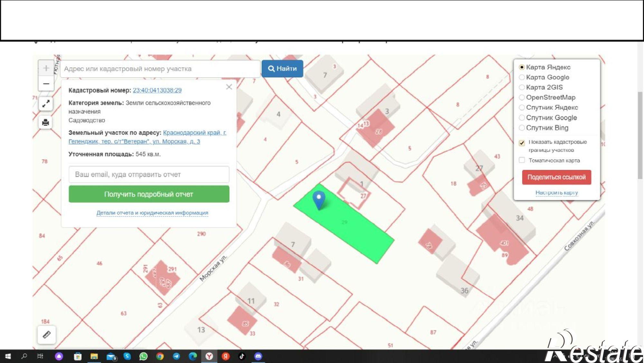Select Спутник Google radio option
Screen dimensions: 644x363
point(522,118)
